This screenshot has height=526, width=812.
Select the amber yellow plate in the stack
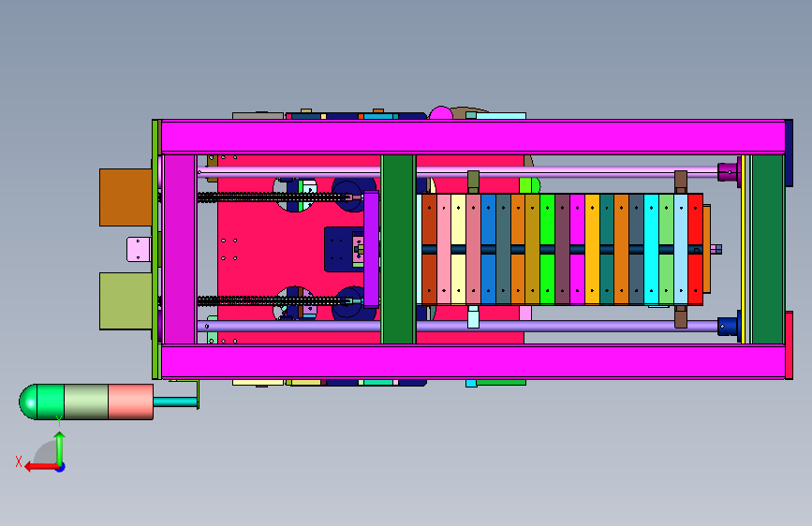point(592,249)
